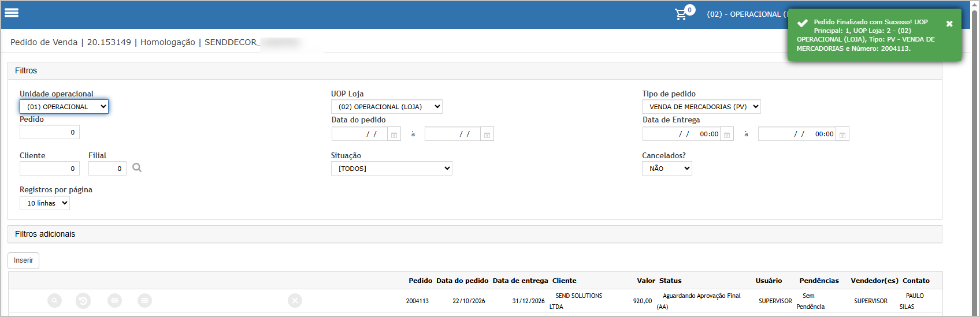980x317 pixels.
Task: Select order number 2004113 cell
Action: [417, 301]
